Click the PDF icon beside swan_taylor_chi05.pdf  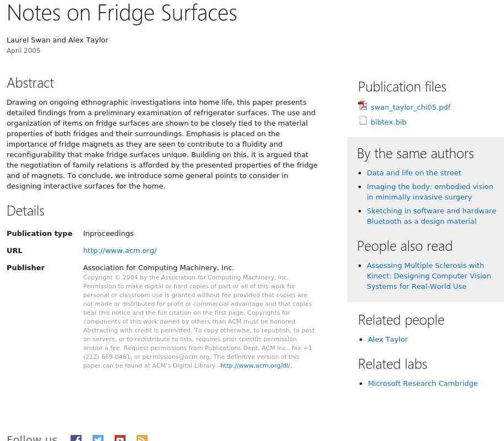tap(362, 106)
